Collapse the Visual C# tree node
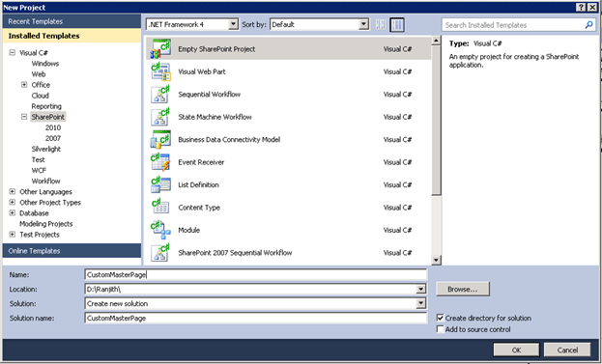Screen dimensions: 602x364 click(13, 52)
